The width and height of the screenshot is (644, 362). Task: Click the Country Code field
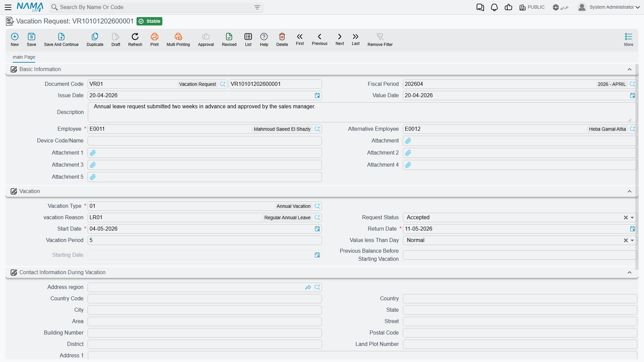coord(205,299)
